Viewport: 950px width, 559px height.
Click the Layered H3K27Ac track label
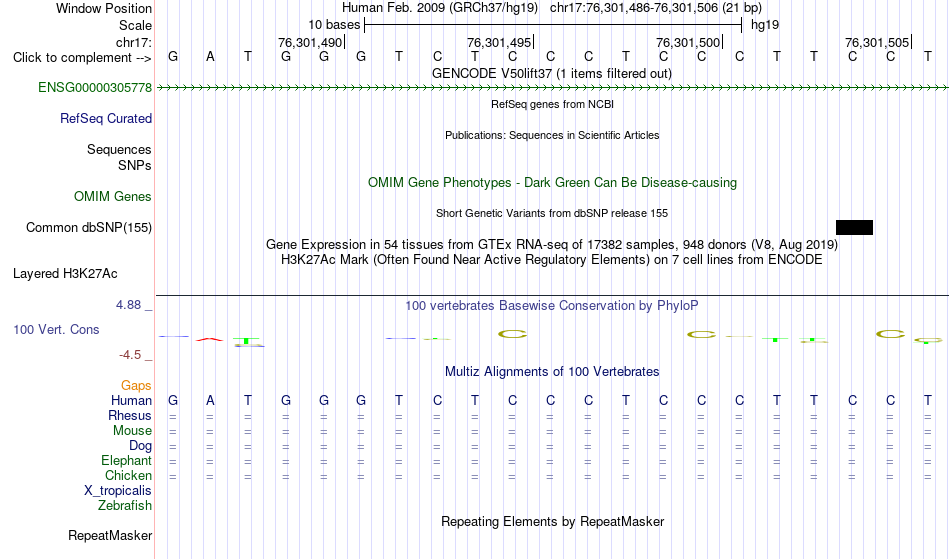click(x=65, y=274)
